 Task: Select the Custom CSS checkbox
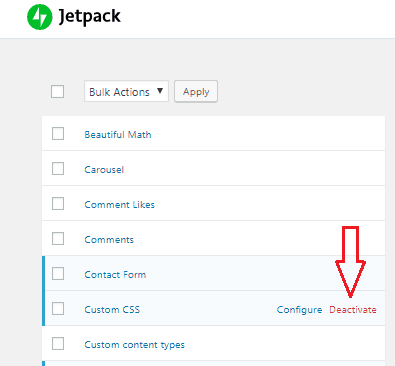58,309
